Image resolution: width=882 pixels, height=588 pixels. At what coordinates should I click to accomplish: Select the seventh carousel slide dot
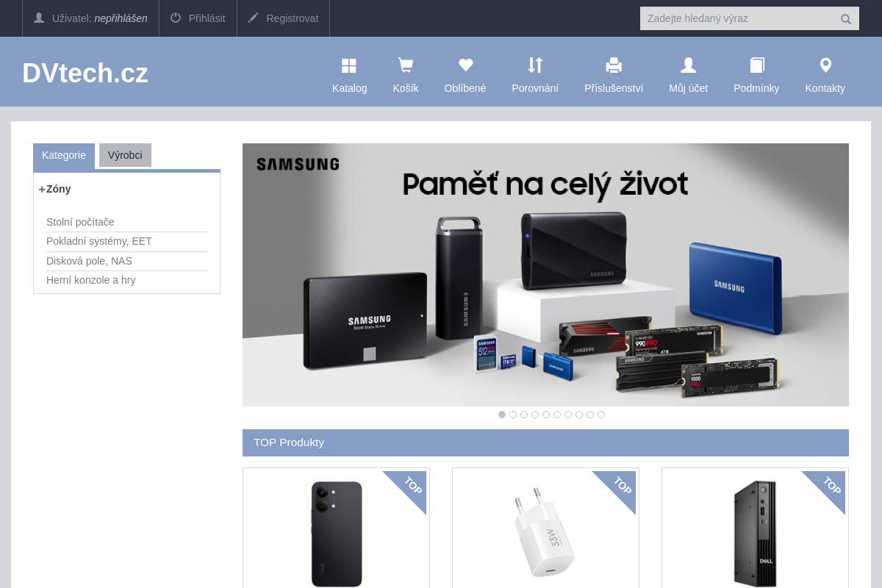pos(568,415)
